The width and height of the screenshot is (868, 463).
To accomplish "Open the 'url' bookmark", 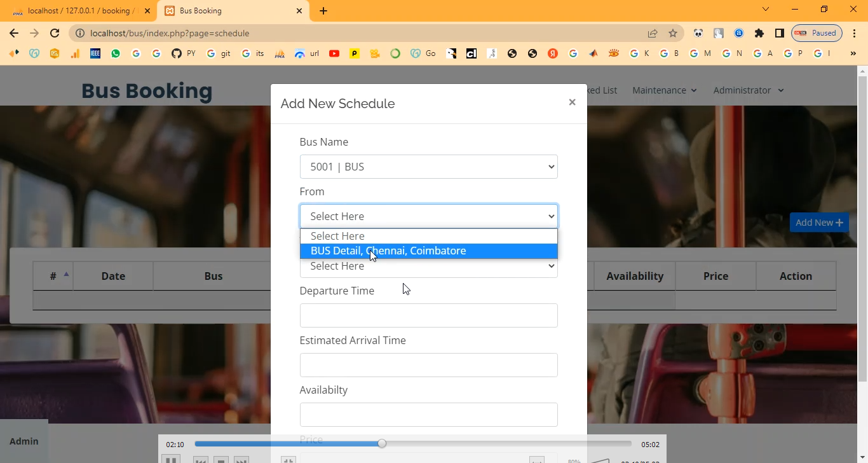I will click(307, 53).
